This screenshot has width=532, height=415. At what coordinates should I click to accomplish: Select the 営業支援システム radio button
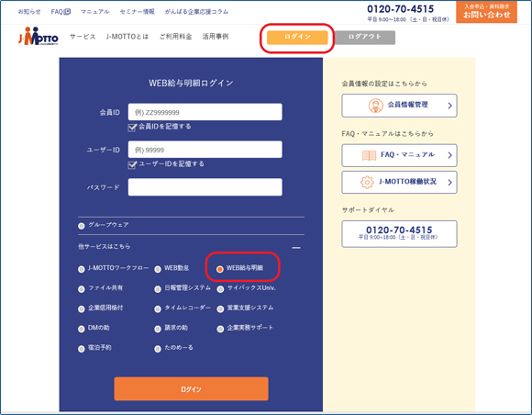pyautogui.click(x=220, y=309)
